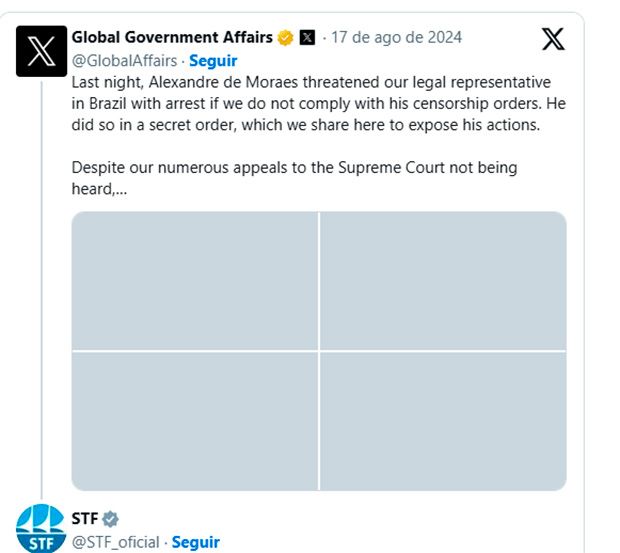The height and width of the screenshot is (553, 620).
Task: Open the @STF_oficial handle link
Action: [115, 542]
